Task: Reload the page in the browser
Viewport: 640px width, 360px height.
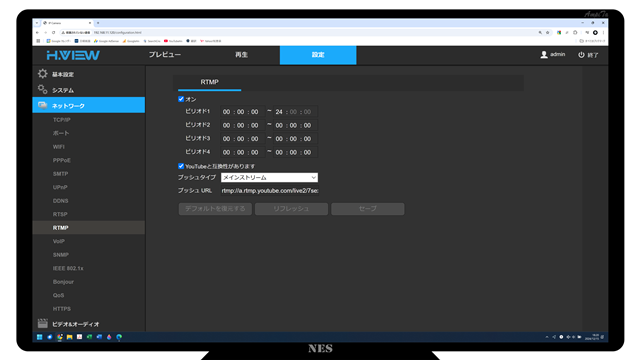Action: tap(53, 32)
